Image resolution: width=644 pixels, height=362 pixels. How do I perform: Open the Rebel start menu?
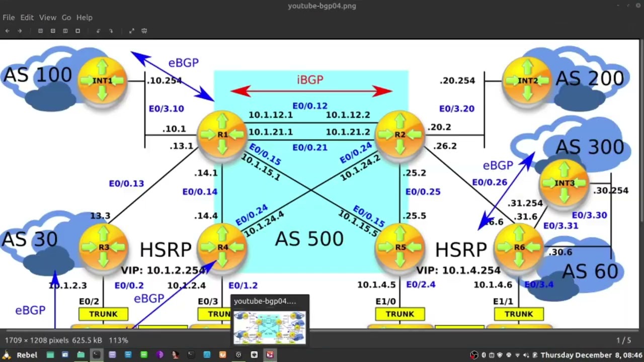coord(27,355)
